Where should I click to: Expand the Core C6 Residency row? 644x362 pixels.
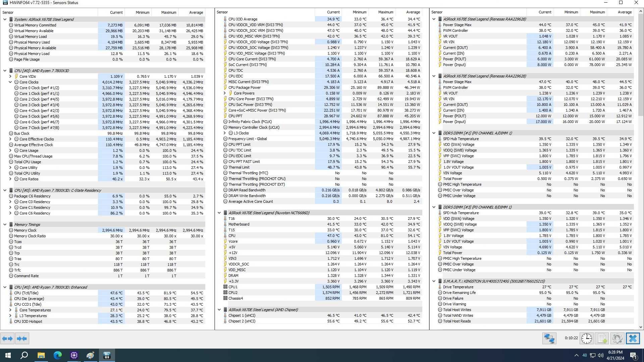coord(10,213)
